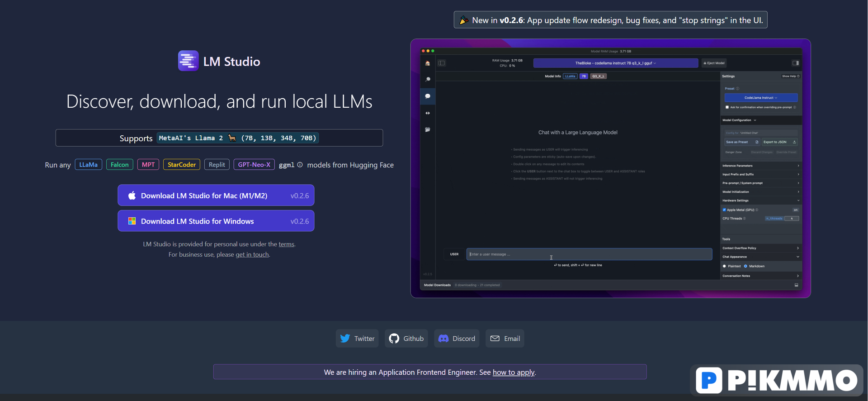868x401 pixels.
Task: Click the 7B model size tag
Action: [584, 76]
